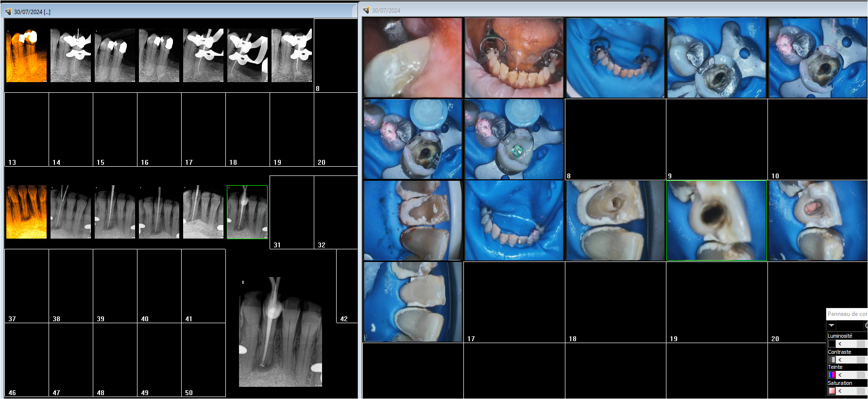Click the pink Saturation icon

832,391
